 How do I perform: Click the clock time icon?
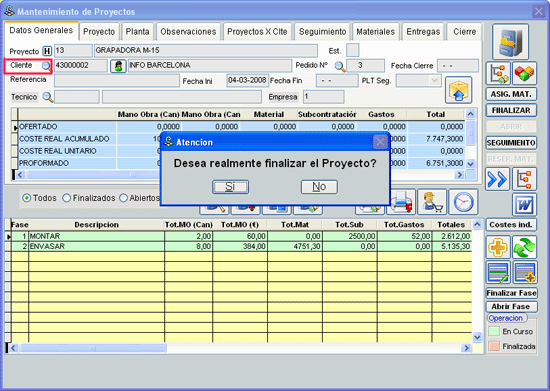463,202
